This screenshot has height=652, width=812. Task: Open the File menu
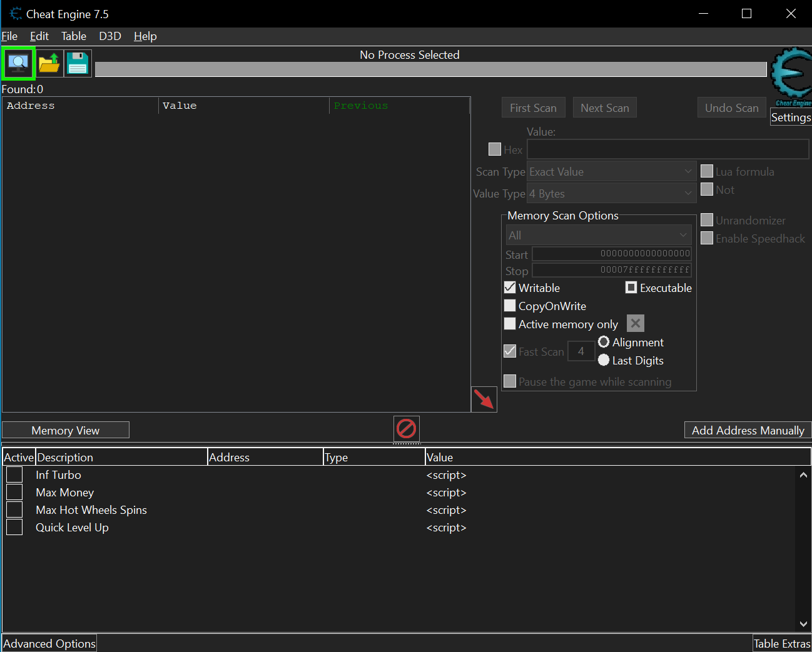coord(9,36)
